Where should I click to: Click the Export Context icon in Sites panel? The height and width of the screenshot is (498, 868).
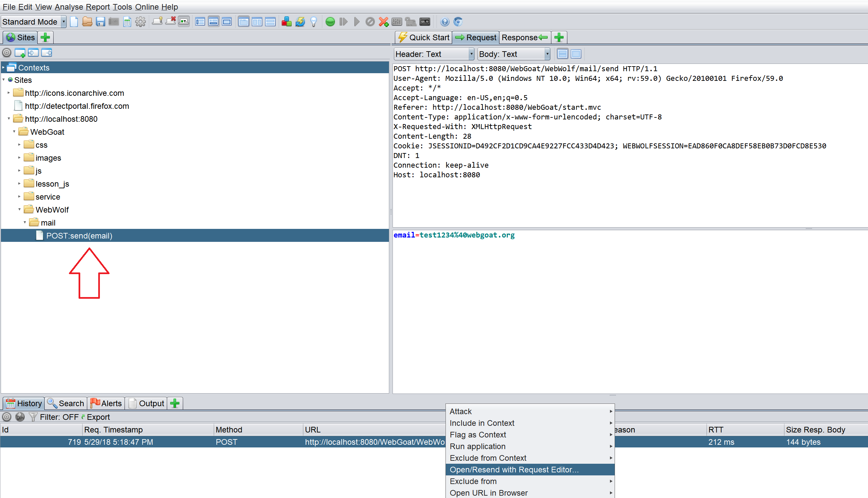coord(47,53)
